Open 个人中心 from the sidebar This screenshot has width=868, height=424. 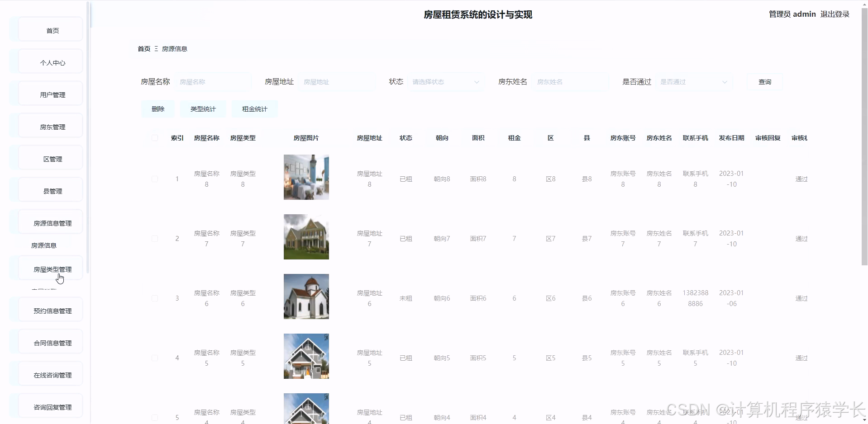[x=52, y=62]
